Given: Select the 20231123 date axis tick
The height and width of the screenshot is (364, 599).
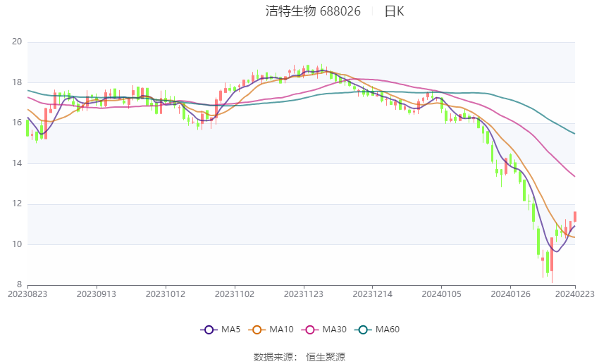Looking at the screenshot, I should point(303,294).
